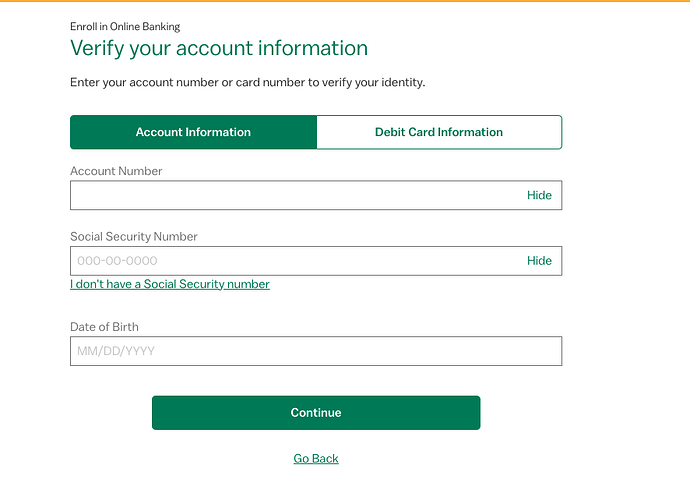This screenshot has height=493, width=690.
Task: Open "I don't have a Social Security number" link
Action: click(x=170, y=284)
